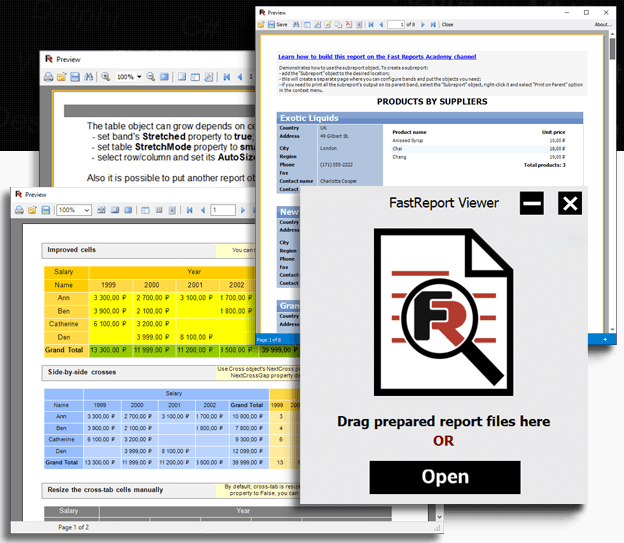This screenshot has width=624, height=543.
Task: Click the find binoculars icon in top-right Preview
Action: coord(296,25)
